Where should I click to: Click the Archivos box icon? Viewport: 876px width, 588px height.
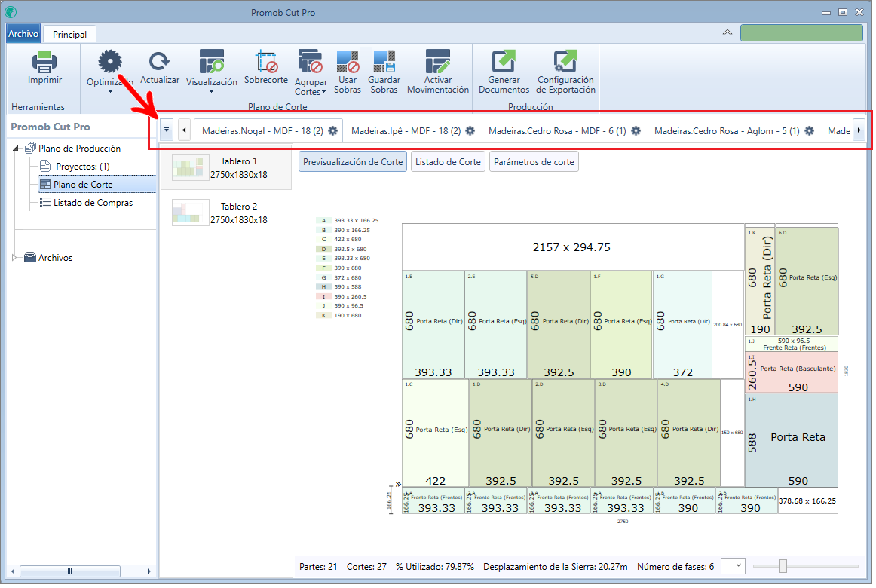click(30, 257)
